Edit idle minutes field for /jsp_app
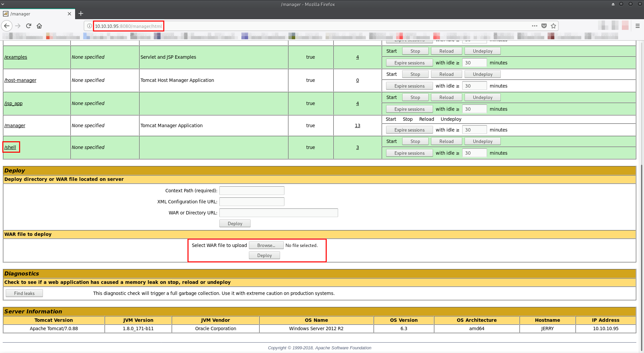Screen dimensions: 644x353 tap(474, 109)
